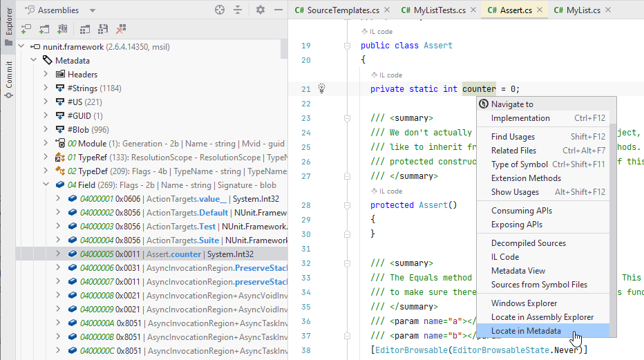644x360 pixels.
Task: Select Find Usages from the popup
Action: point(513,137)
